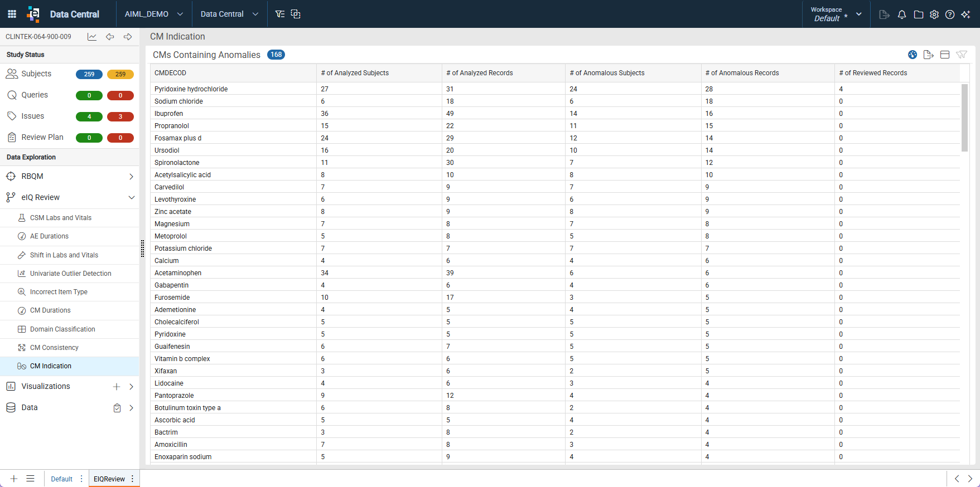Expand the AIML_DEMO dropdown
Image resolution: width=980 pixels, height=487 pixels.
tap(154, 14)
